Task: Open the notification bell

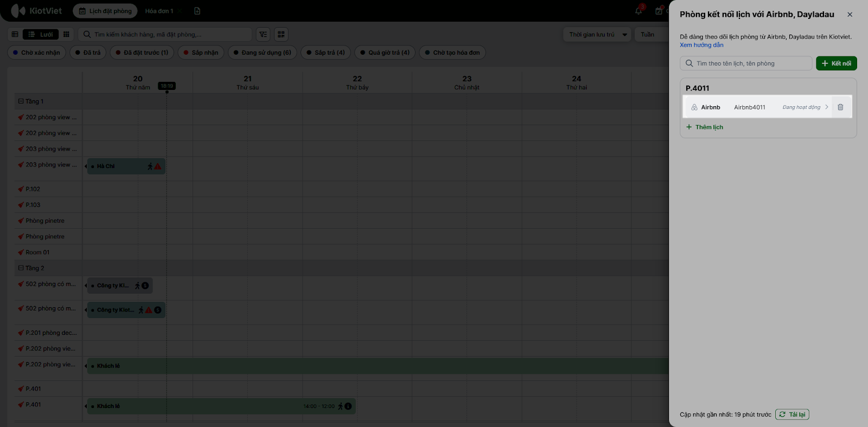Action: (x=639, y=11)
